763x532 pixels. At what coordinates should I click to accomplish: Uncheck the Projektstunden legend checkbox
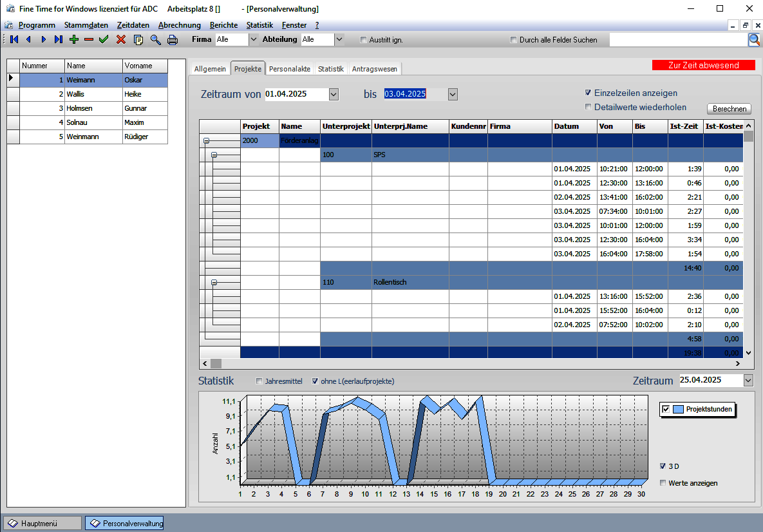pyautogui.click(x=666, y=410)
